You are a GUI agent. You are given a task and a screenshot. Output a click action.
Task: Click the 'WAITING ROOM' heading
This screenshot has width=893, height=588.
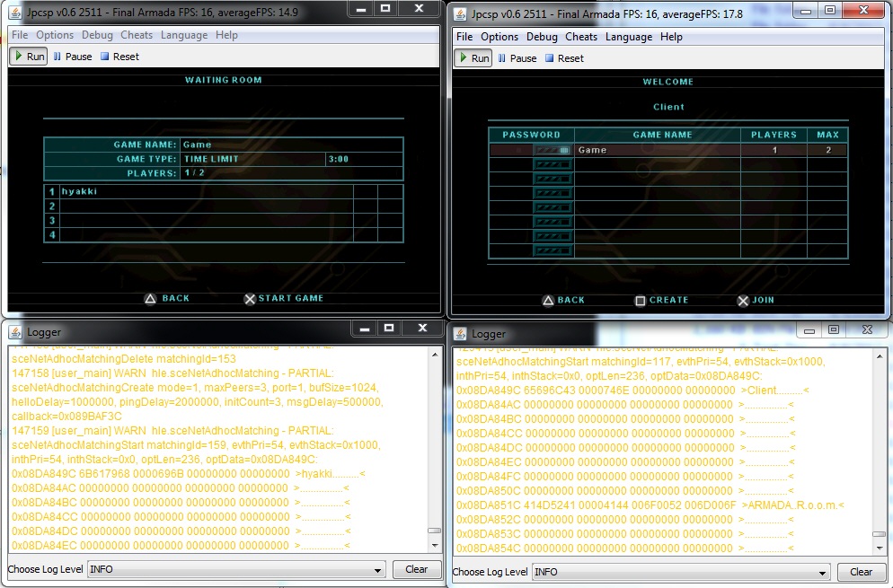223,80
